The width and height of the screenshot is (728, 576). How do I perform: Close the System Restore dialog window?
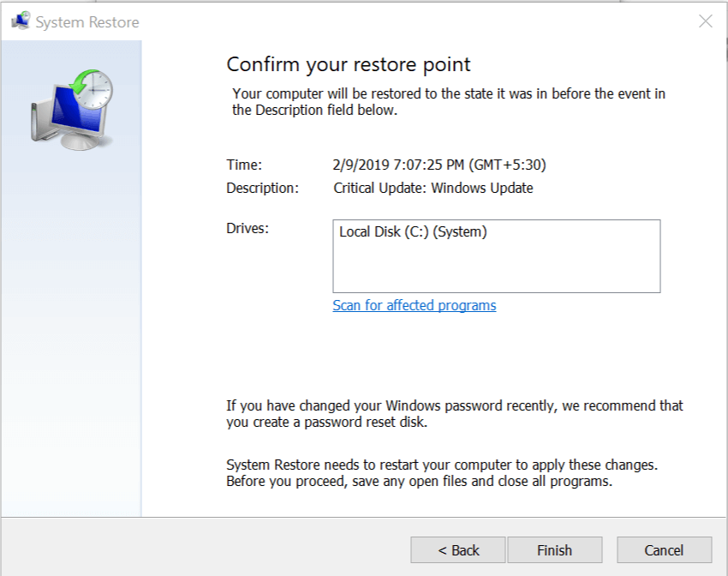tap(705, 21)
